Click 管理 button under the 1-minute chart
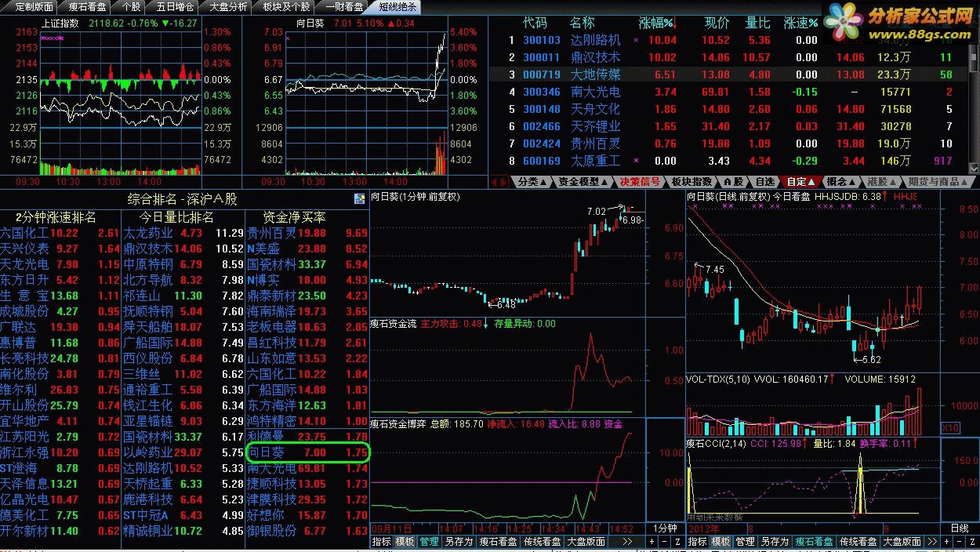Screen dimensions: 980x552 [429, 542]
